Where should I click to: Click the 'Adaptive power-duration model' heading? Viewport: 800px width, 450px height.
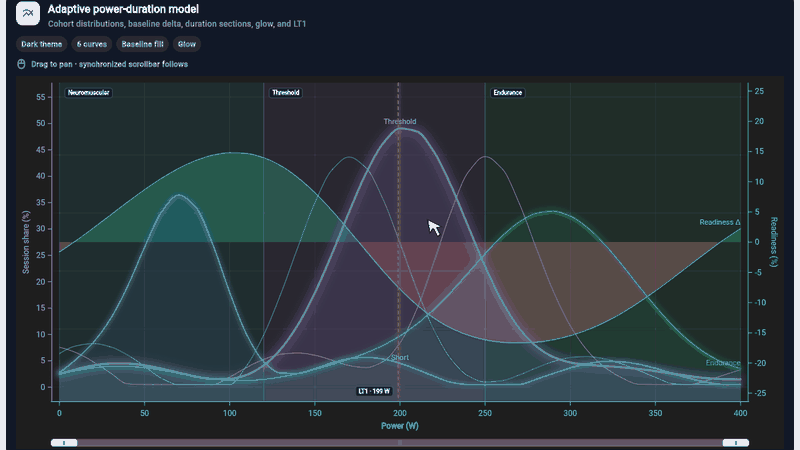point(123,9)
